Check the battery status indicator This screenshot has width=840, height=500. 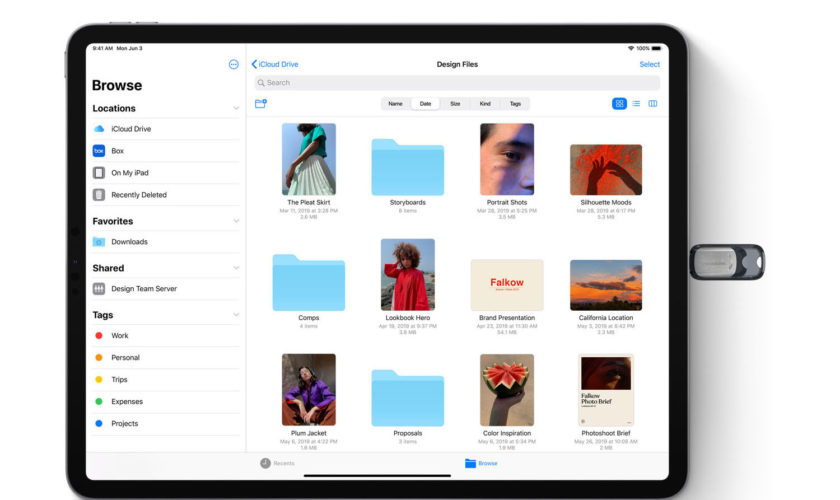click(x=657, y=49)
